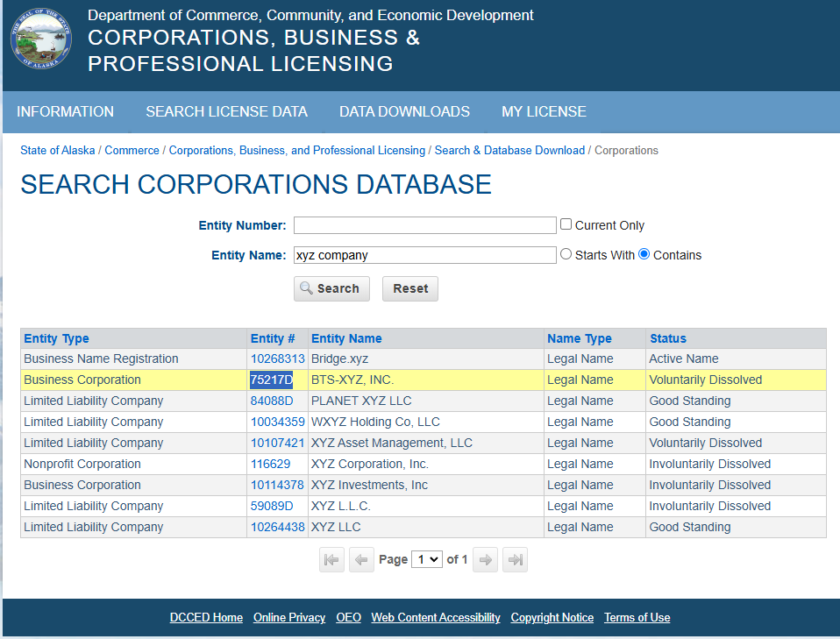Click in the Entity Name field

click(x=424, y=255)
